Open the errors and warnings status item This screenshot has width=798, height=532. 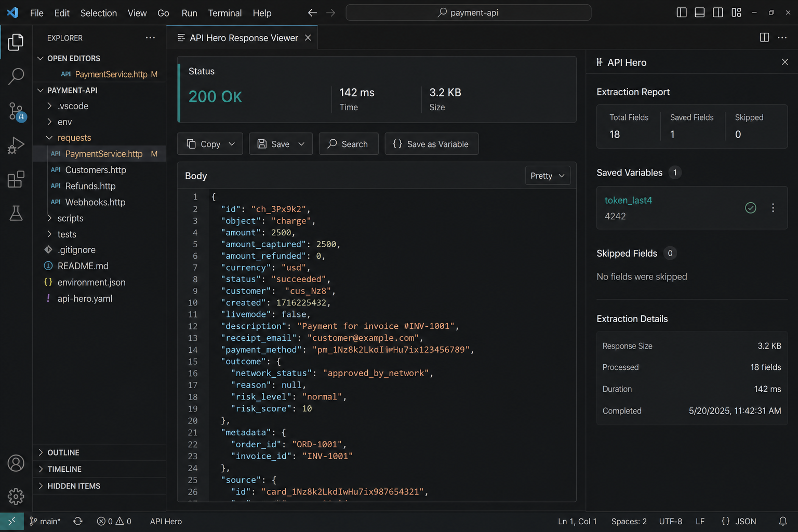click(114, 521)
